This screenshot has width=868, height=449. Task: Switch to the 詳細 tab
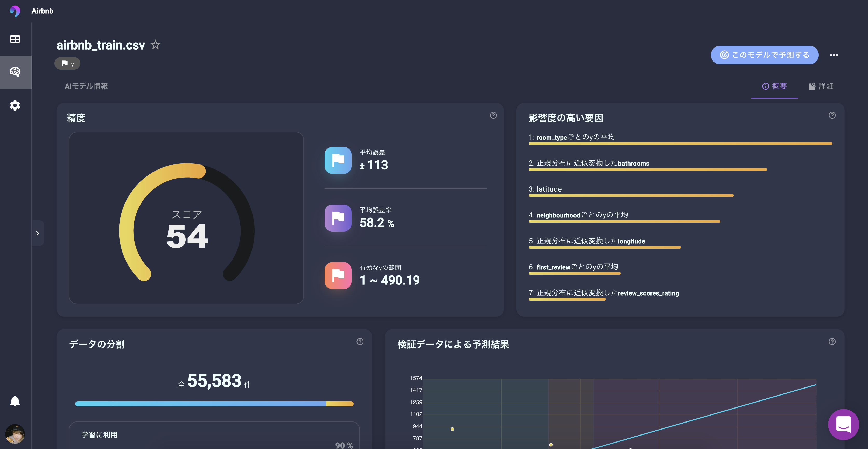tap(821, 86)
